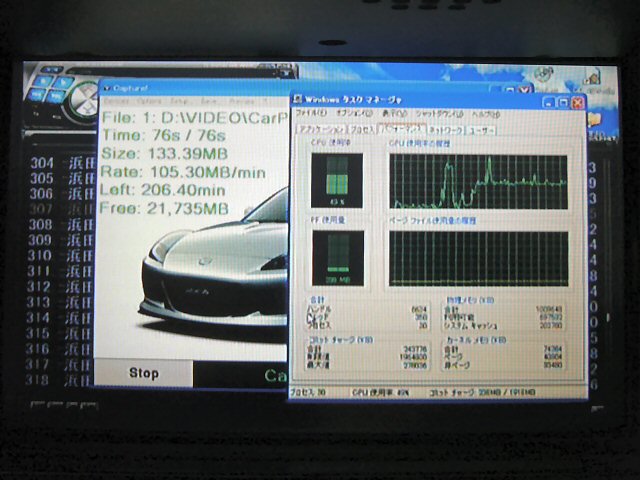Select playlist row 304 in the media player

pyautogui.click(x=61, y=163)
